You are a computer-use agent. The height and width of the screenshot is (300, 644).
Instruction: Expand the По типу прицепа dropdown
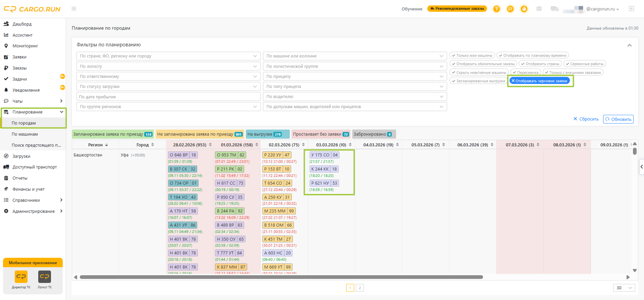pos(355,87)
